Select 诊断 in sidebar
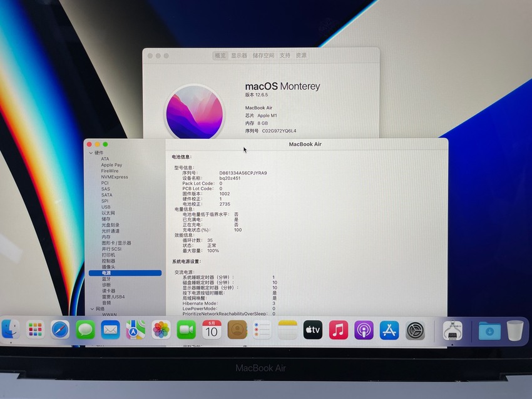Viewport: 532px width, 399px height. [x=106, y=285]
